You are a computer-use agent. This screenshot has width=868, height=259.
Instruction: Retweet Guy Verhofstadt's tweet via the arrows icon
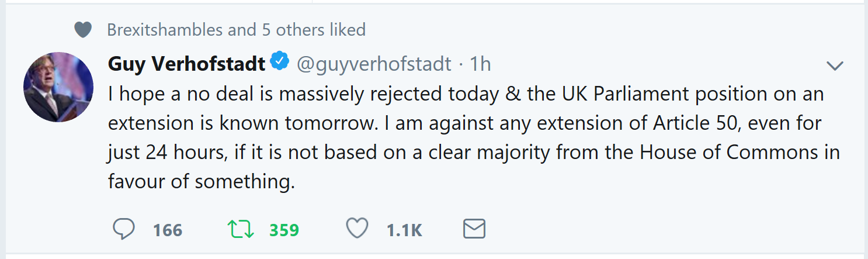(x=241, y=229)
